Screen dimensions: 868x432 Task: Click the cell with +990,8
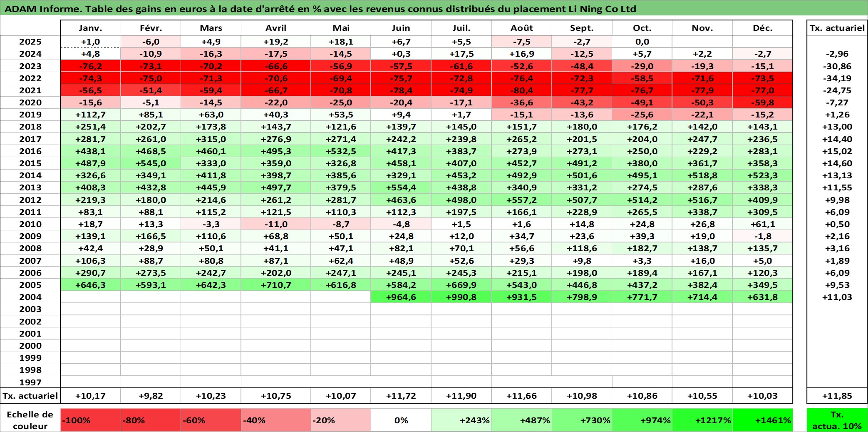(461, 297)
